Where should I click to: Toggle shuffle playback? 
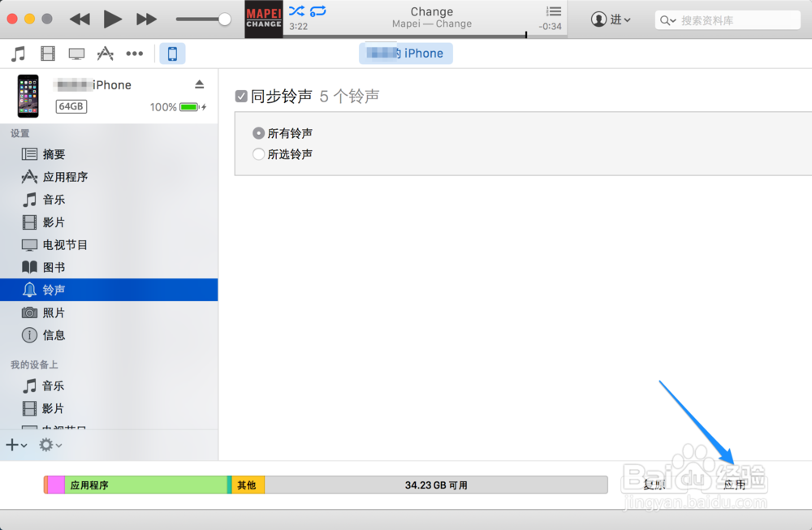[296, 11]
